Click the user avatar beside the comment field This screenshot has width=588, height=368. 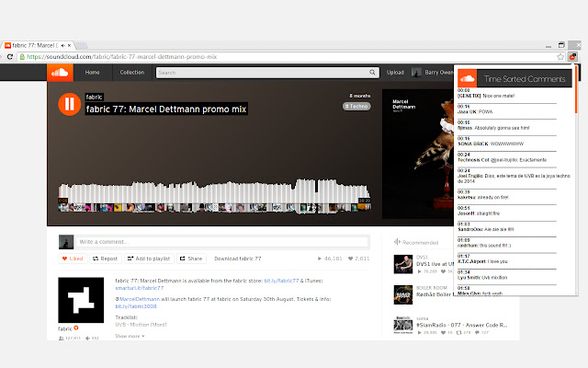click(x=66, y=242)
